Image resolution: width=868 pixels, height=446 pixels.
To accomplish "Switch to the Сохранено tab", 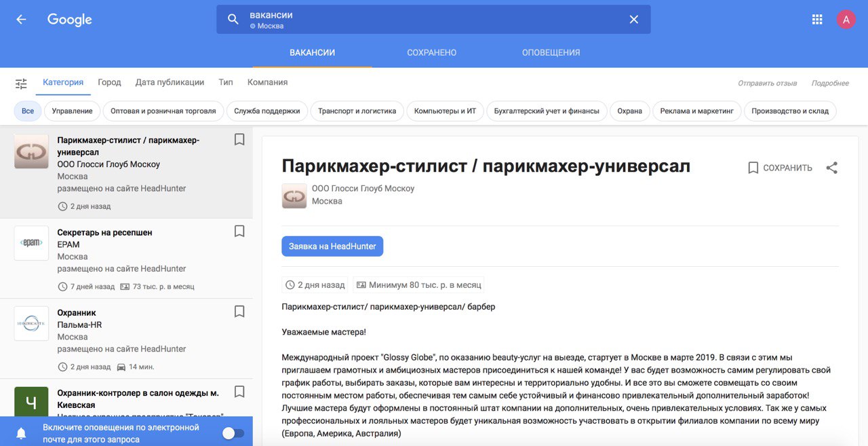I will click(x=432, y=52).
